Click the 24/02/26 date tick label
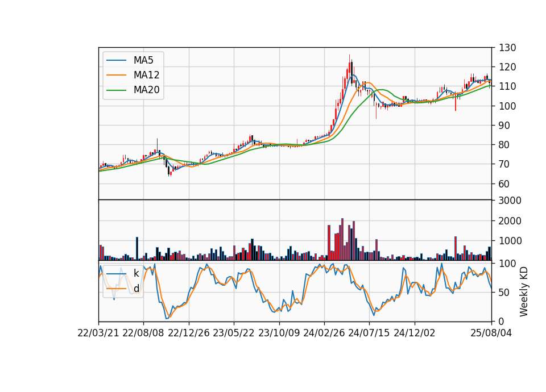The width and height of the screenshot is (546, 392). (324, 333)
